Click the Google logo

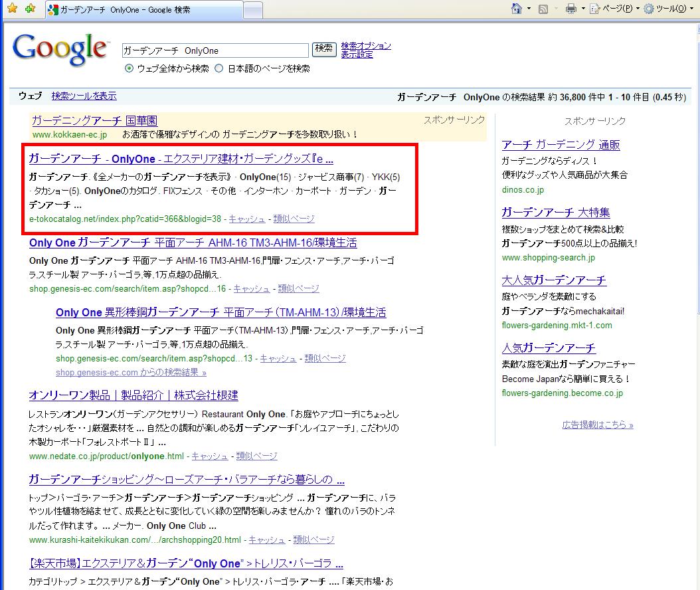pos(60,49)
